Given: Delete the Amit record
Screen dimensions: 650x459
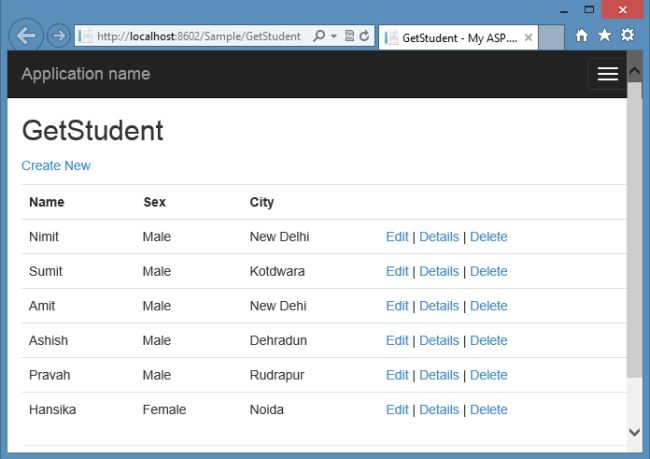Looking at the screenshot, I should 488,306.
